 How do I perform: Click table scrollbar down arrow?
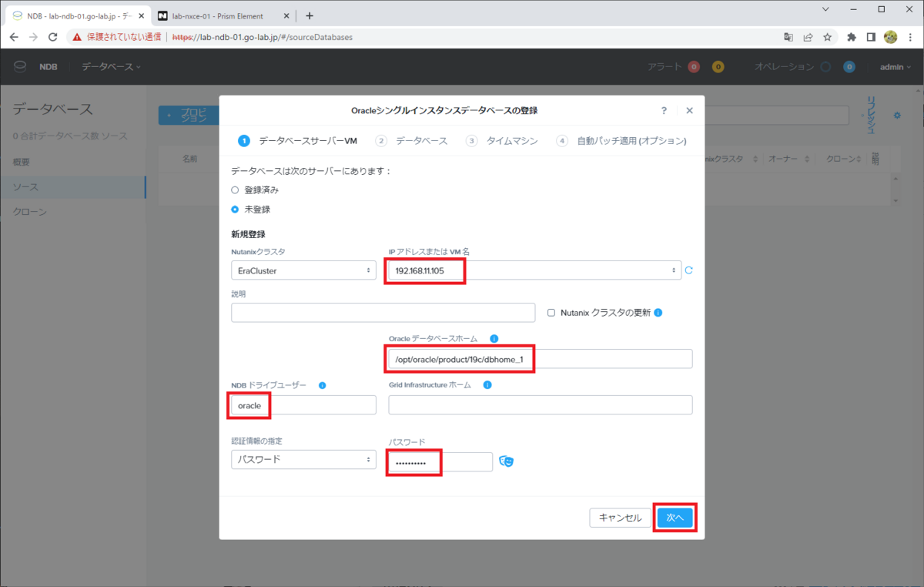pyautogui.click(x=895, y=200)
